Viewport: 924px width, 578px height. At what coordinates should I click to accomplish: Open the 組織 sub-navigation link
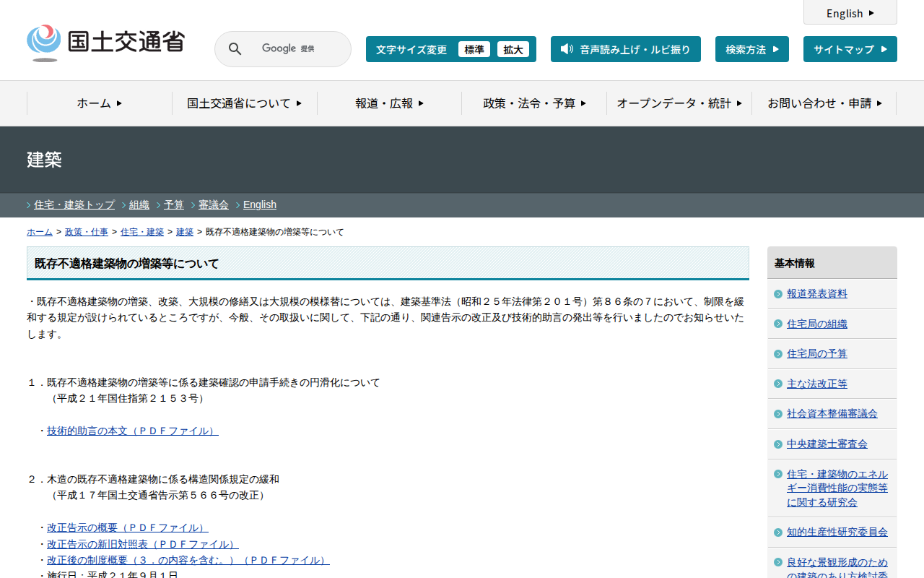[x=139, y=204]
